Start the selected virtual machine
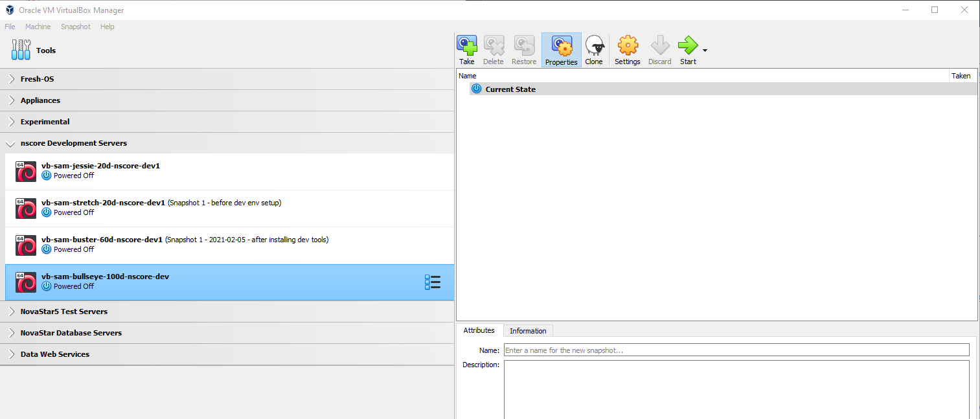 tap(687, 49)
